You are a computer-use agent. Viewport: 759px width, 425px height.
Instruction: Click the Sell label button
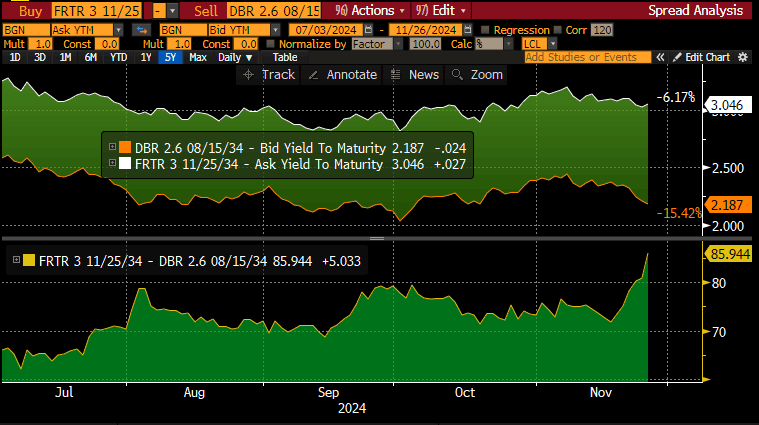[x=205, y=11]
